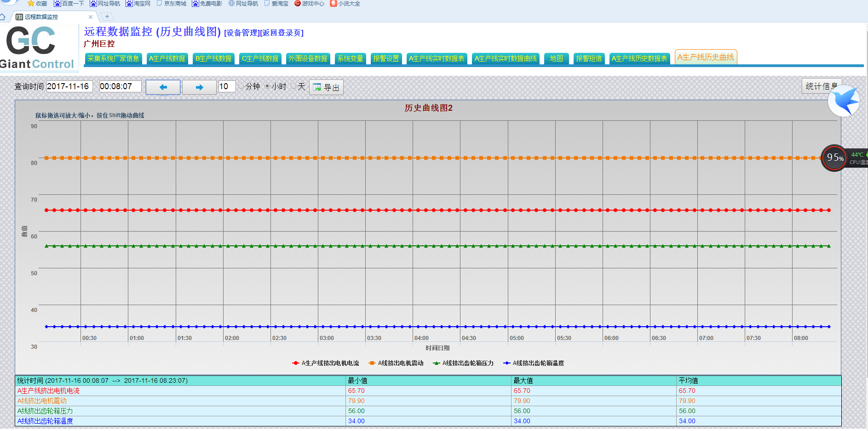Click the left arrow previous-period button
This screenshot has height=431, width=868.
[x=163, y=87]
